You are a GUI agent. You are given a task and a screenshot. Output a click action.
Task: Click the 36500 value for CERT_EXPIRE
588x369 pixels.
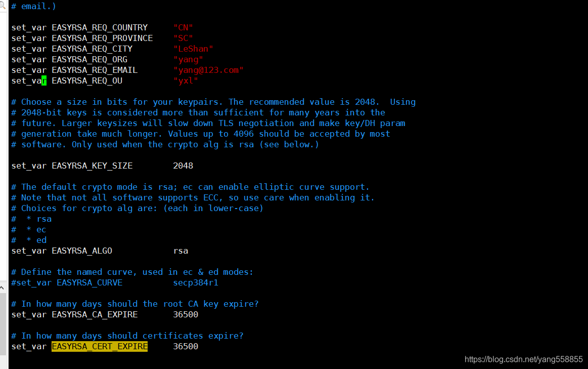coord(186,347)
